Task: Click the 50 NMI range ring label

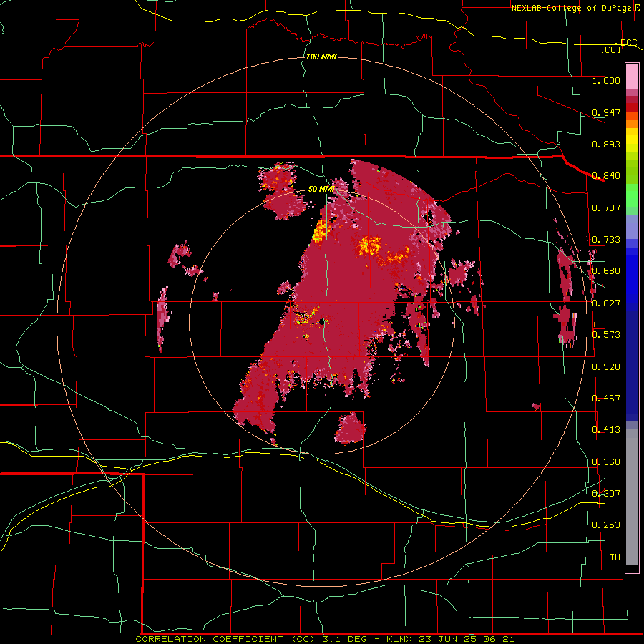Action: click(321, 189)
